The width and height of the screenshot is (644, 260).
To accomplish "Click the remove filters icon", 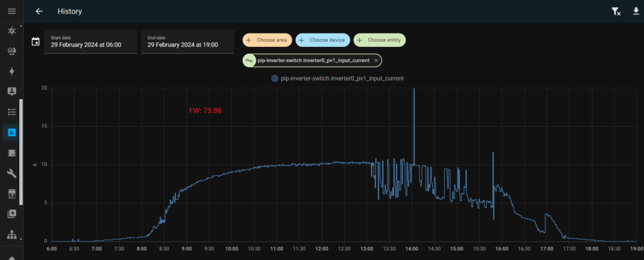I will tap(616, 12).
